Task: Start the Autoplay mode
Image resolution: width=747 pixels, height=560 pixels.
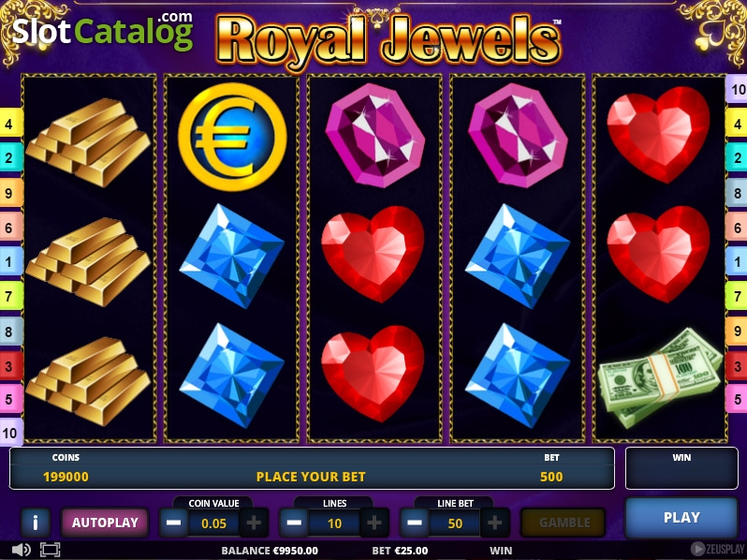Action: [x=105, y=523]
